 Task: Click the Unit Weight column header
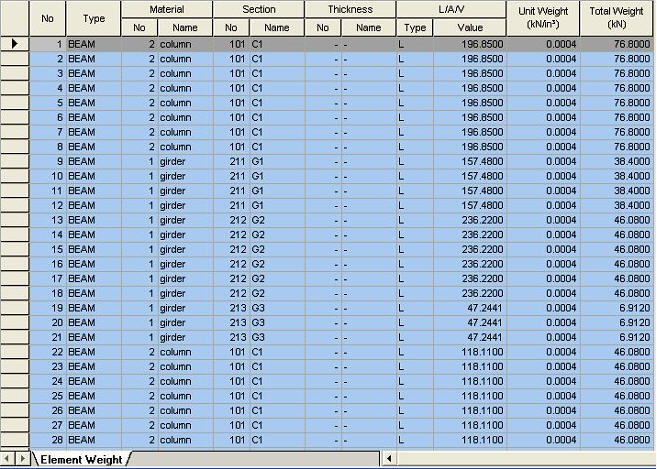click(x=543, y=19)
